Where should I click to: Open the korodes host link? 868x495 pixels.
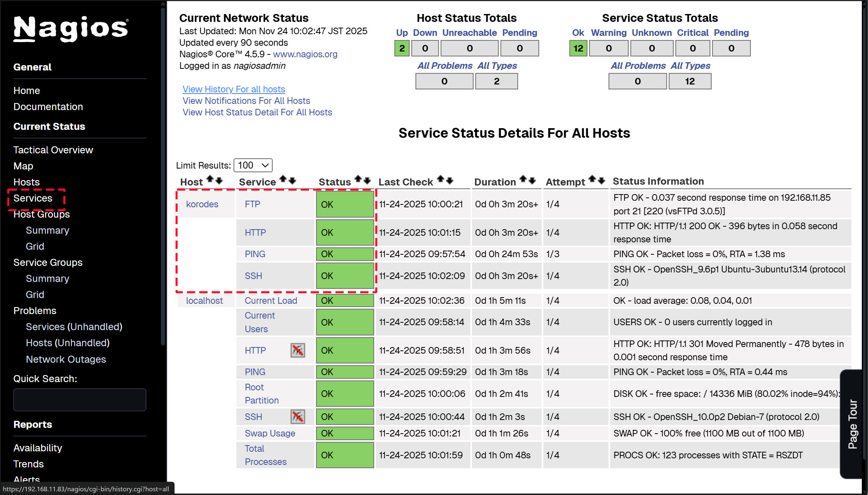pyautogui.click(x=202, y=204)
